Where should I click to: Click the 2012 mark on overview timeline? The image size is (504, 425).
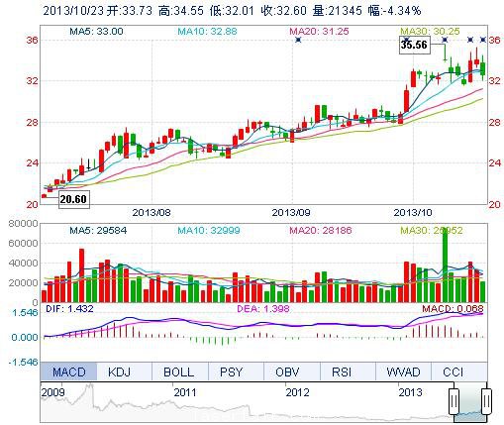[297, 392]
